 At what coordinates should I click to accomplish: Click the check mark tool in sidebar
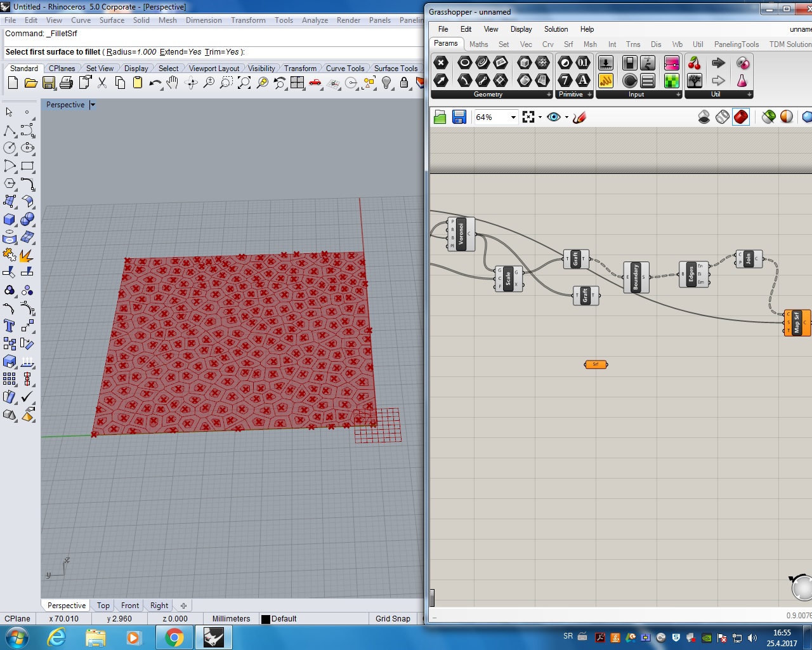27,397
